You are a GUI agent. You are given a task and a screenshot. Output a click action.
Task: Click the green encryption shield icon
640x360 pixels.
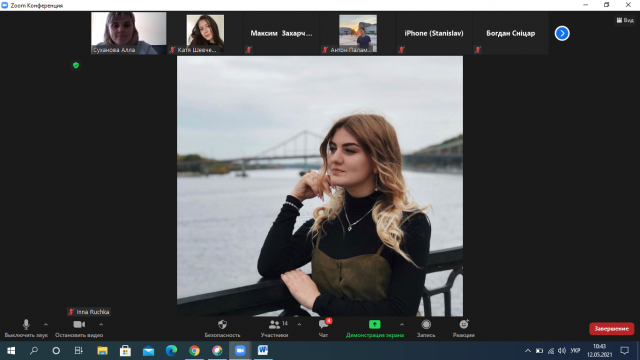click(76, 65)
